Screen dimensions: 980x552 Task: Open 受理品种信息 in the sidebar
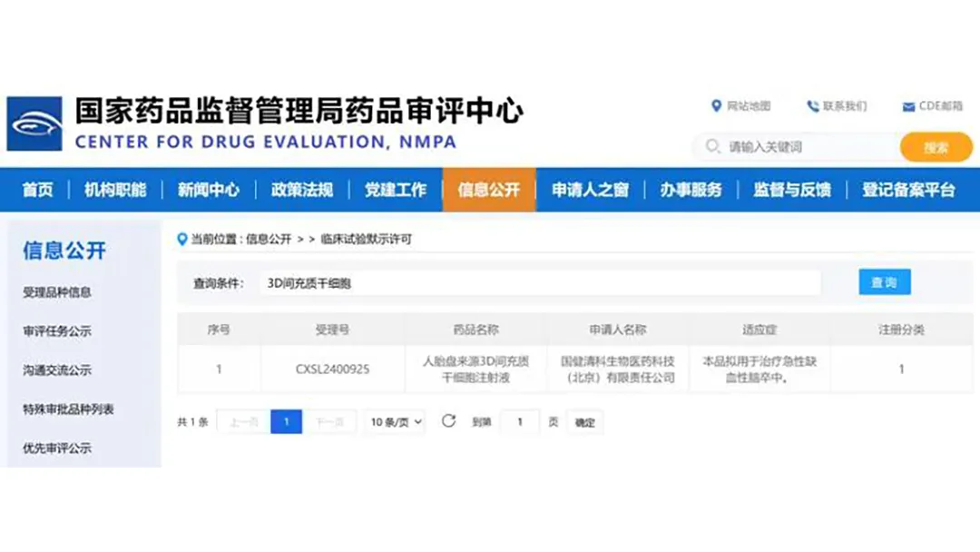click(x=57, y=292)
